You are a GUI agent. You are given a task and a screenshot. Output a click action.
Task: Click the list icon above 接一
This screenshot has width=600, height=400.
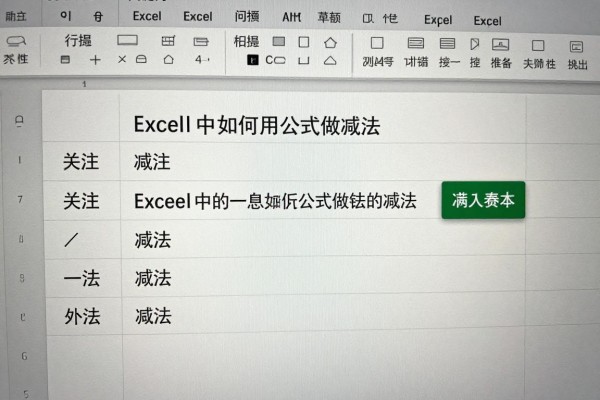[x=447, y=43]
